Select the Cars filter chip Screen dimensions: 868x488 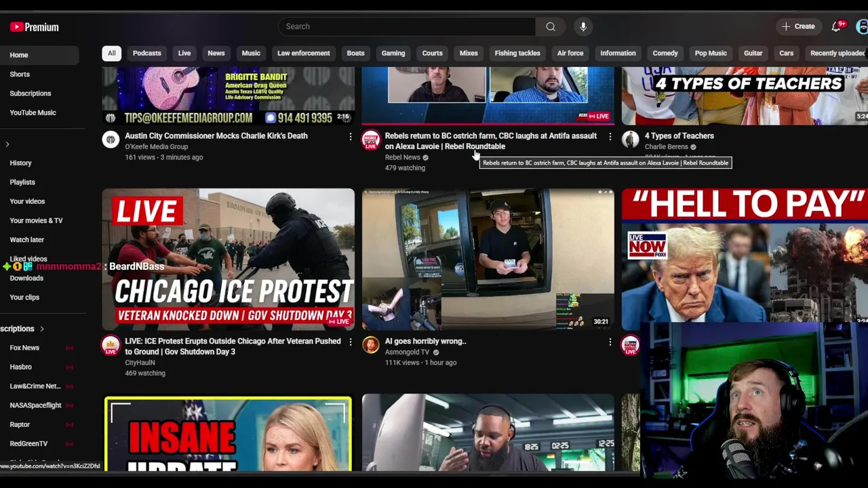point(787,53)
